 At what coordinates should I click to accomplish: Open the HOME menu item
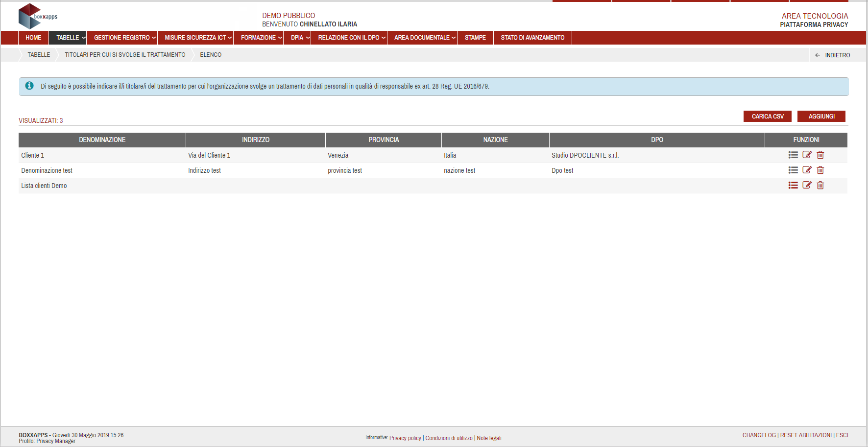[x=33, y=38]
